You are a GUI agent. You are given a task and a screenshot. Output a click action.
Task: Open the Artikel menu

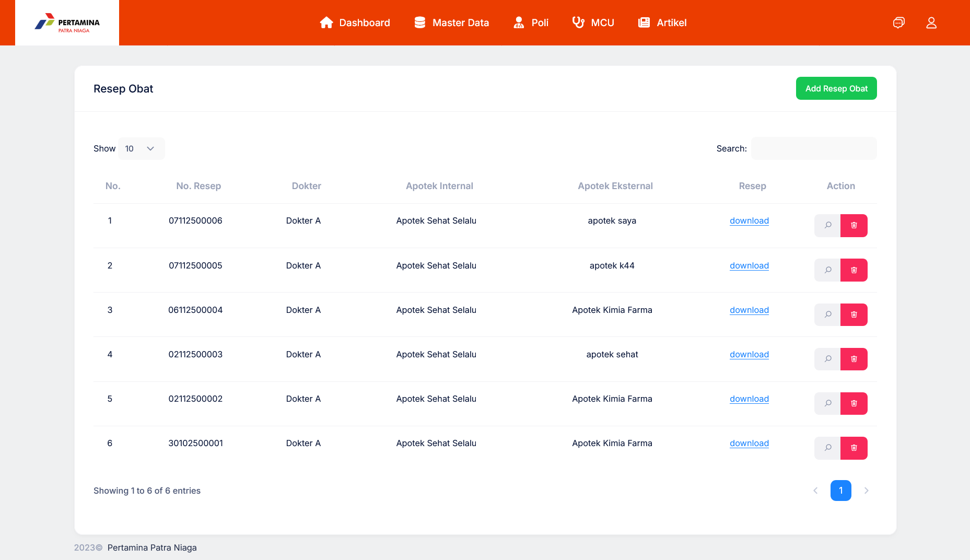click(x=662, y=22)
